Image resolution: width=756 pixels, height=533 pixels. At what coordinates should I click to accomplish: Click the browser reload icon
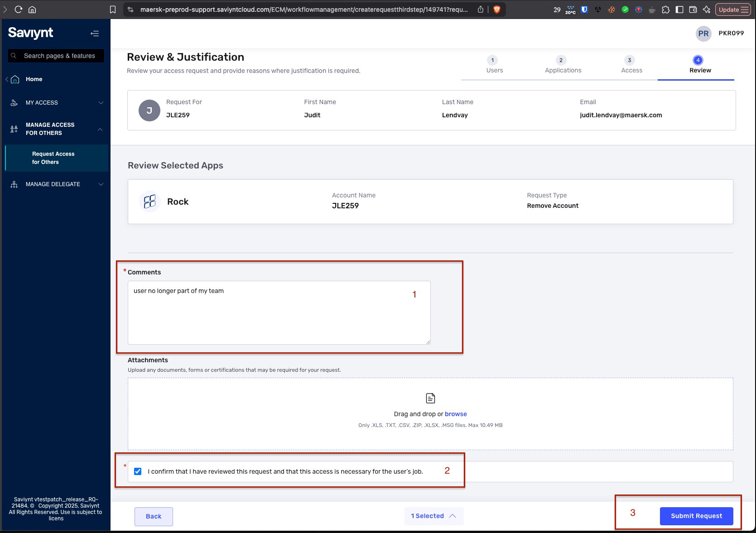click(x=19, y=10)
